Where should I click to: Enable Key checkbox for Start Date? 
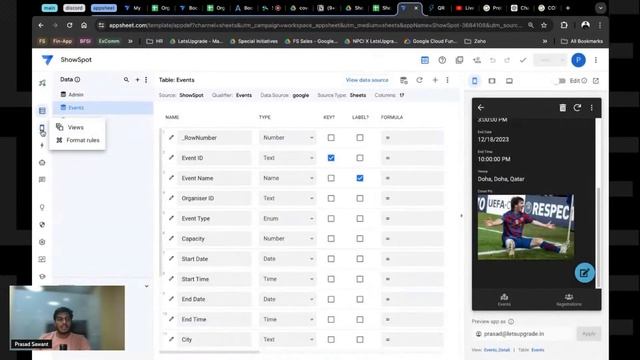[331, 259]
